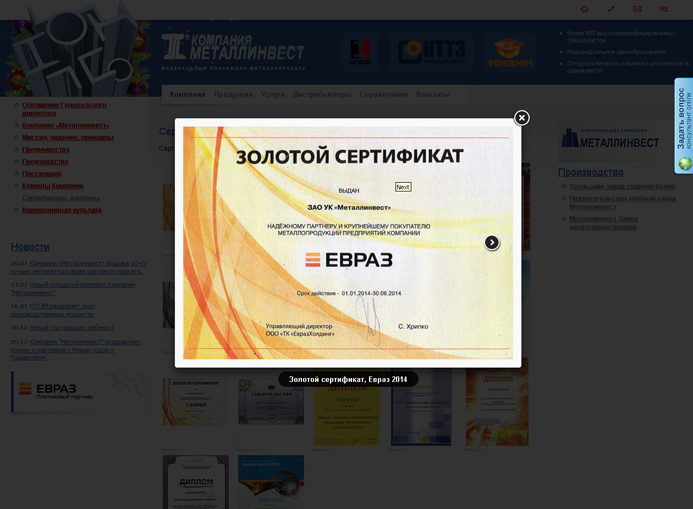The height and width of the screenshot is (509, 693).
Task: Open Сертификаты, дипломы sidebar link
Action: 61,198
